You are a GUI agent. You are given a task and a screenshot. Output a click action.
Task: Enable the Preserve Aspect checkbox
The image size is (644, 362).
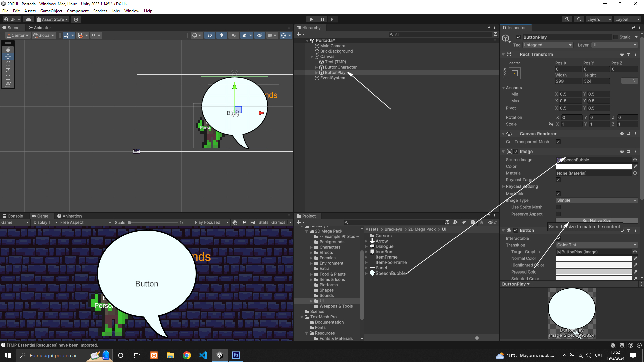click(558, 214)
